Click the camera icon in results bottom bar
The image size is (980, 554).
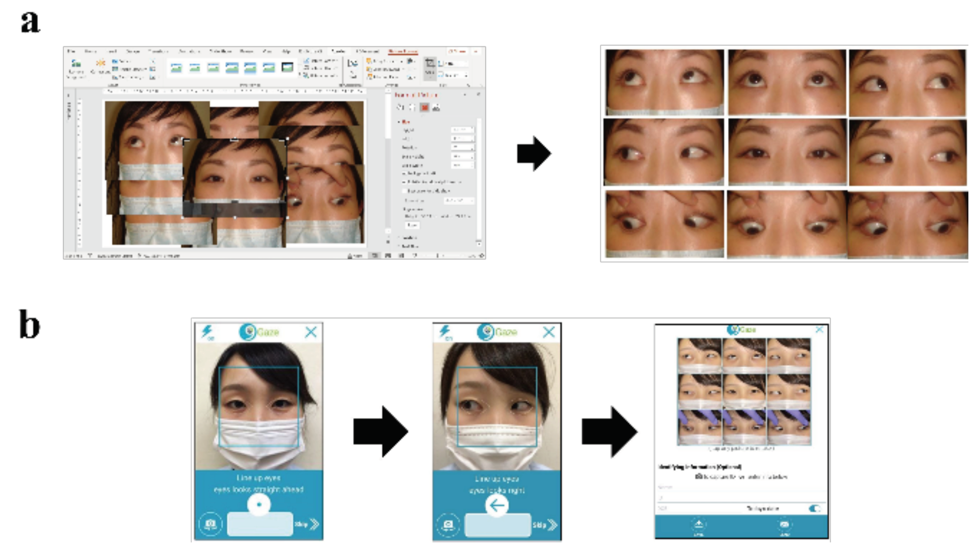point(784,525)
